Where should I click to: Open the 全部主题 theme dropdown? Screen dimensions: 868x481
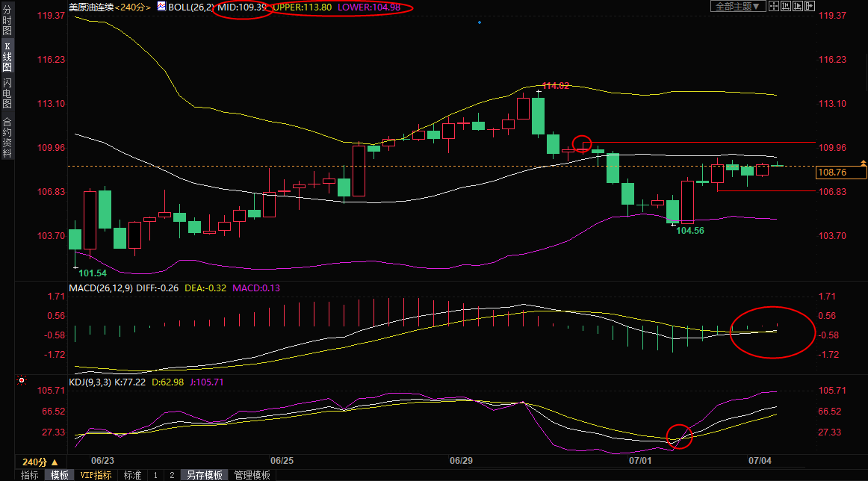737,7
